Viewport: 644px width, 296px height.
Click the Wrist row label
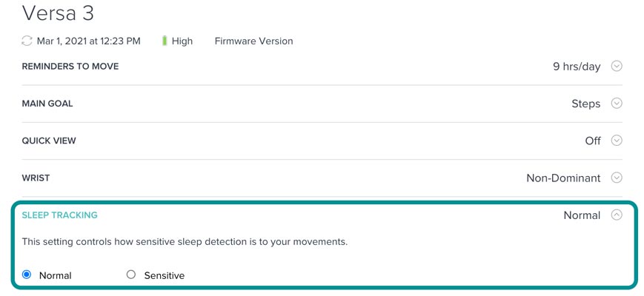(36, 178)
